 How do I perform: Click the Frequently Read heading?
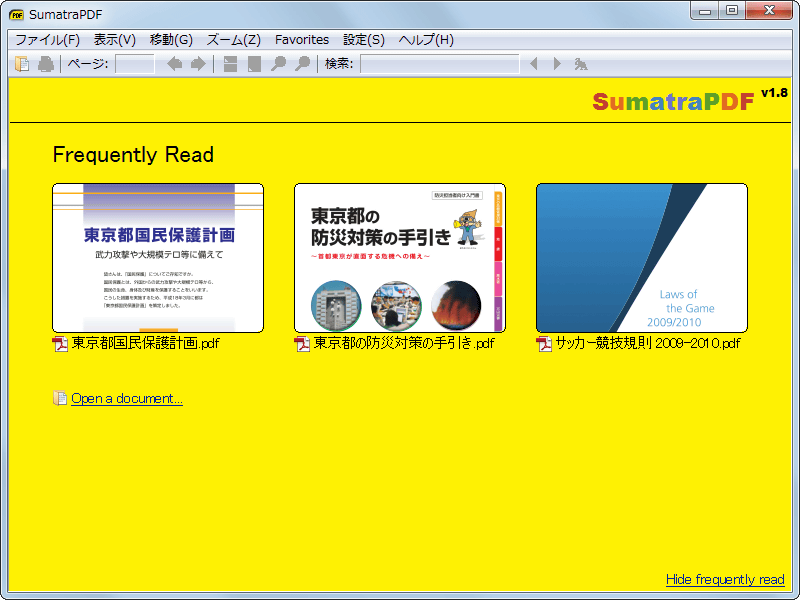(133, 155)
